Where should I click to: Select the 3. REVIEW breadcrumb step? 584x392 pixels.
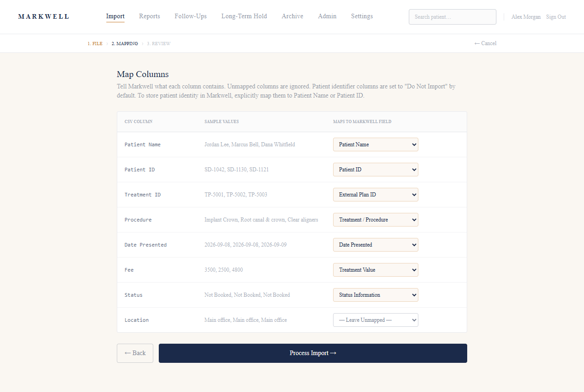click(x=159, y=44)
